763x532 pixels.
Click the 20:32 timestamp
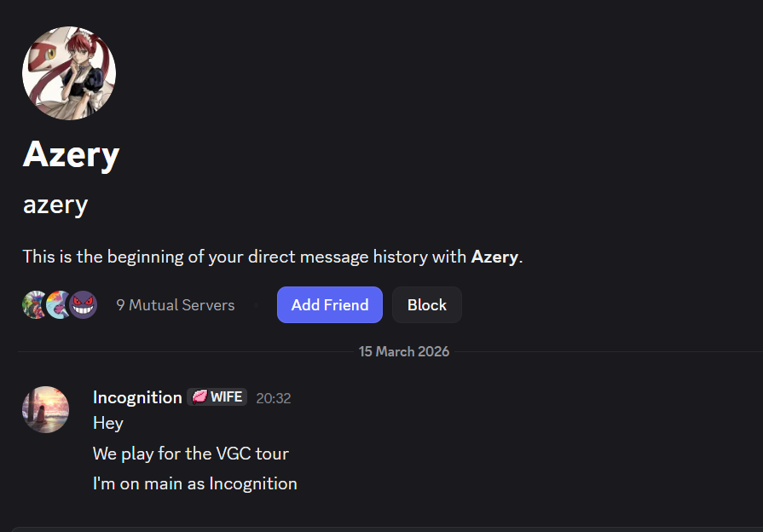pyautogui.click(x=274, y=398)
